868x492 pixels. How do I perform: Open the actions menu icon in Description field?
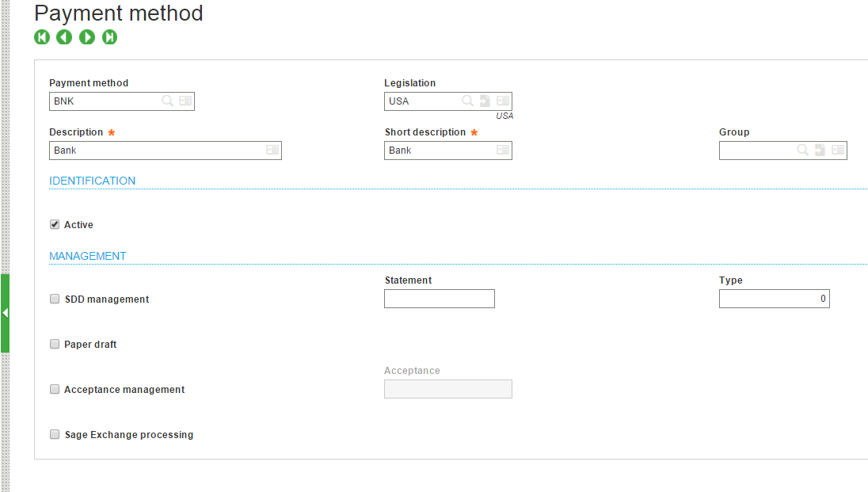click(272, 150)
